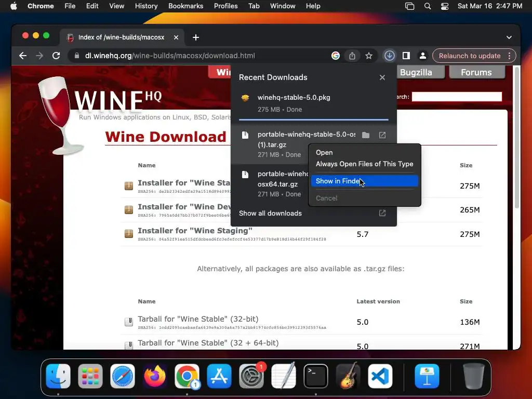Click the Google icon in address bar
Viewport: 532px width, 399px height.
[335, 56]
